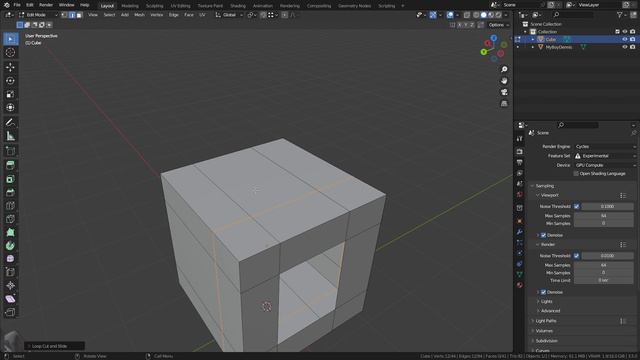Image resolution: width=640 pixels, height=360 pixels.
Task: Hide MyBoyDennis object via eye icon
Action: point(624,47)
